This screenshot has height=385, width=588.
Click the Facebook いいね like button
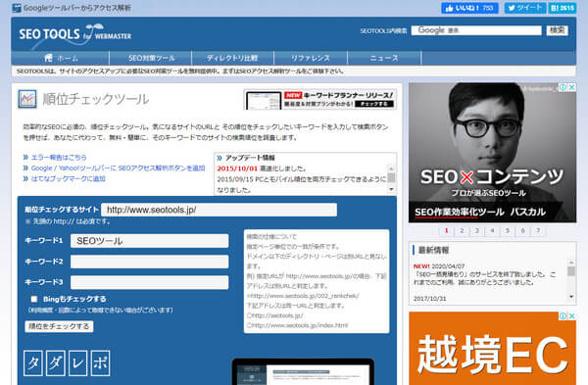[469, 8]
